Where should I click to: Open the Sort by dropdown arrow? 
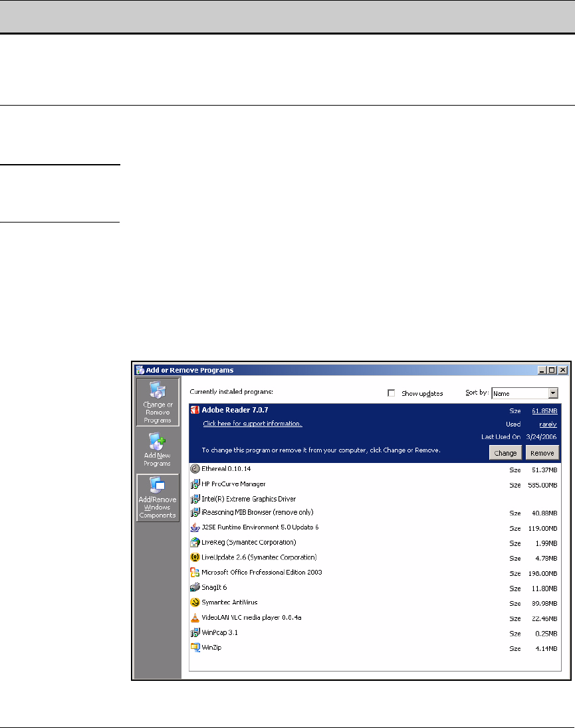(x=552, y=393)
